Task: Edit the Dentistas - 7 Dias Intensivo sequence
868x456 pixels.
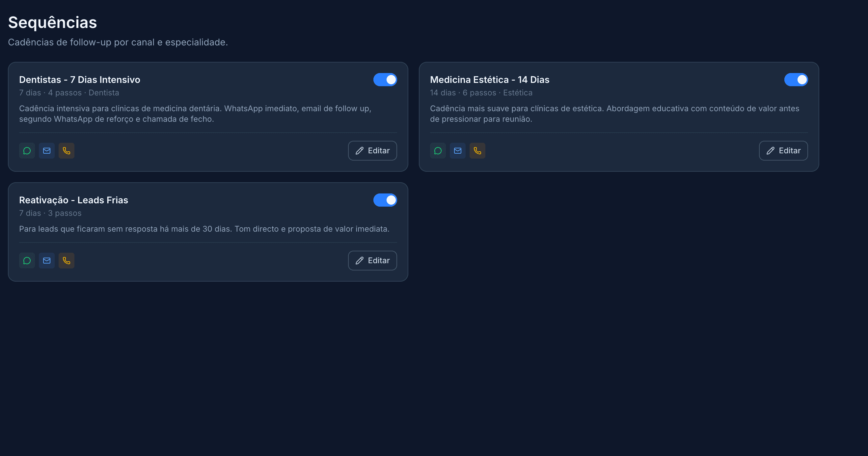Action: 372,151
